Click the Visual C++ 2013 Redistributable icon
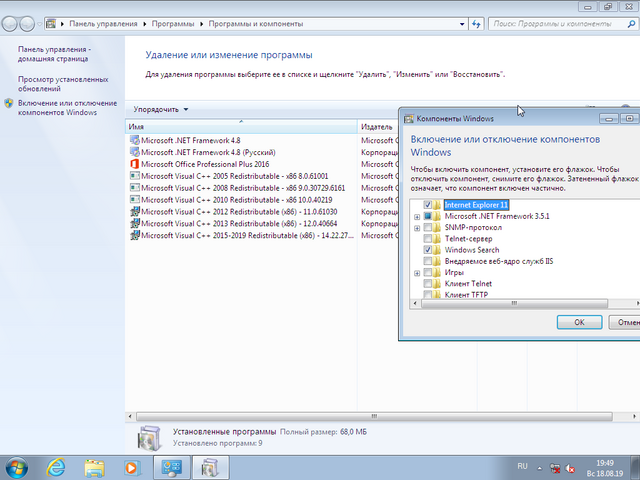Image resolution: width=640 pixels, height=480 pixels. click(135, 223)
